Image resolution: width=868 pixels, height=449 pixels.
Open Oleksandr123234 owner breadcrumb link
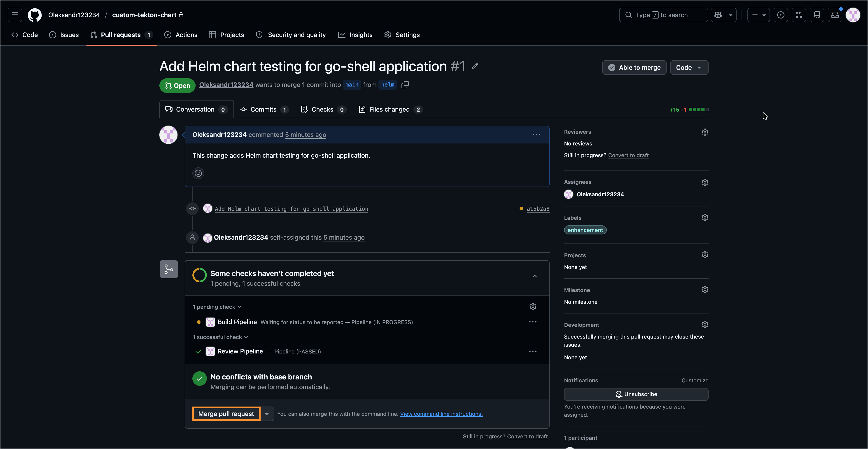(x=74, y=15)
